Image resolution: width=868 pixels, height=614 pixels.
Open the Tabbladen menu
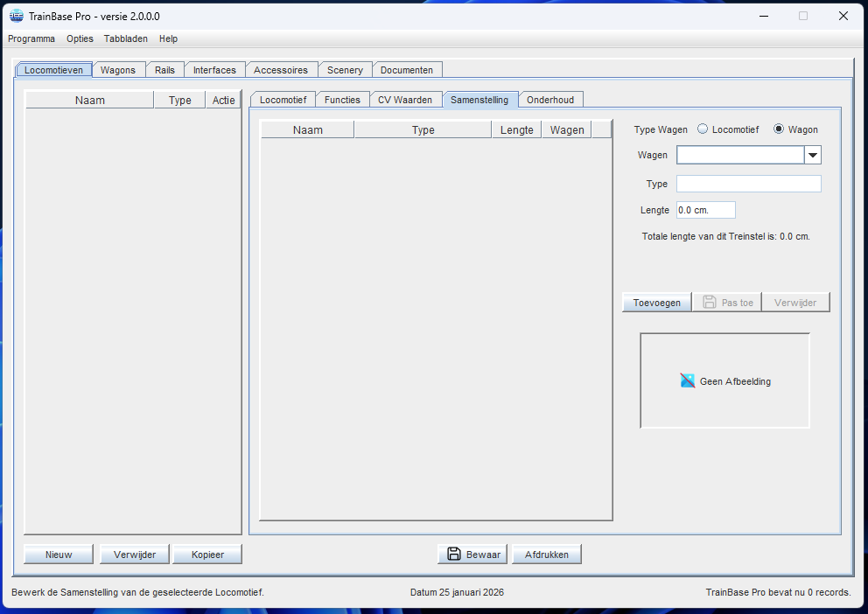pos(126,38)
